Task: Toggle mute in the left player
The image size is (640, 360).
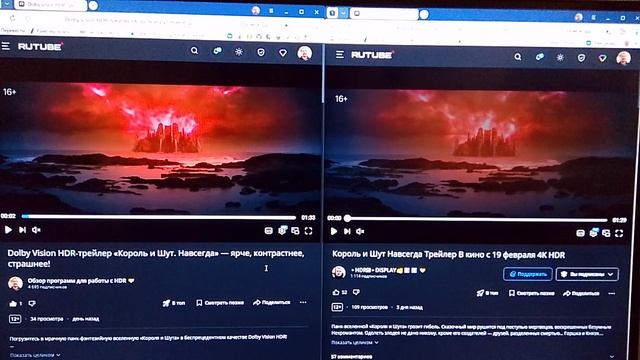Action: point(36,230)
